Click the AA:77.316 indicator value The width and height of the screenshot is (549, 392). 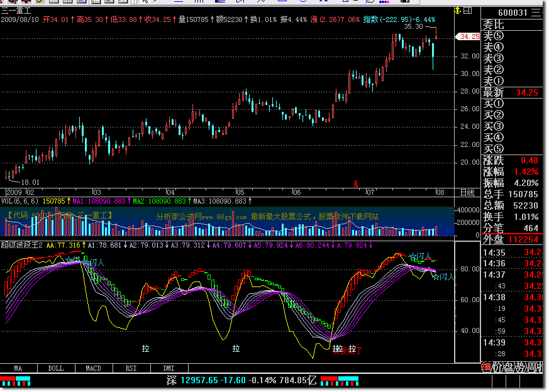[x=64, y=245]
